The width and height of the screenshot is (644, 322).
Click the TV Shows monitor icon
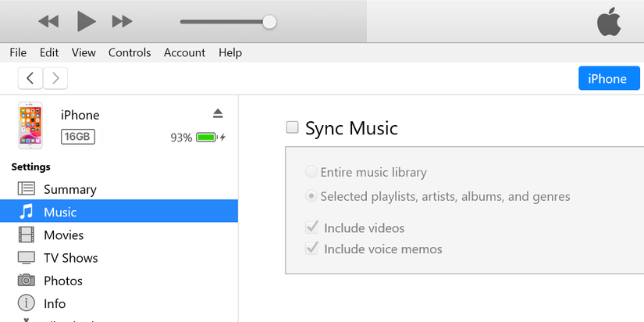tap(27, 258)
